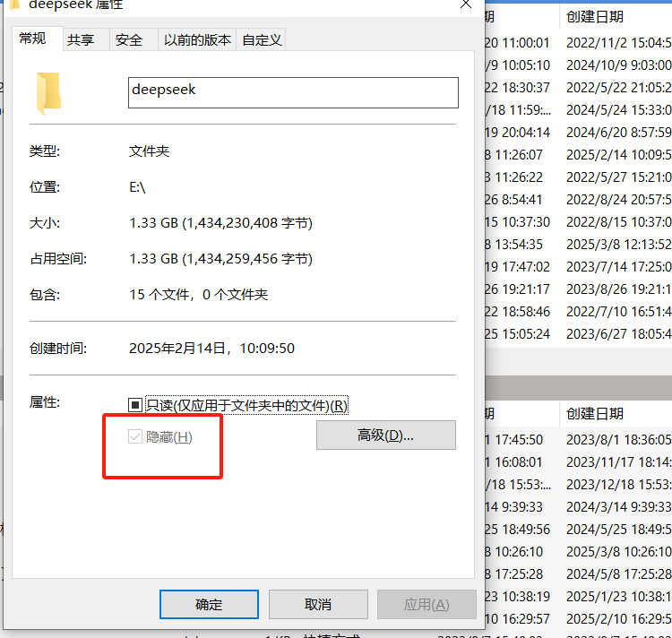Viewport: 672px width, 638px height.
Task: Click the lower 创建日期 column header in Explorer
Action: (x=616, y=413)
